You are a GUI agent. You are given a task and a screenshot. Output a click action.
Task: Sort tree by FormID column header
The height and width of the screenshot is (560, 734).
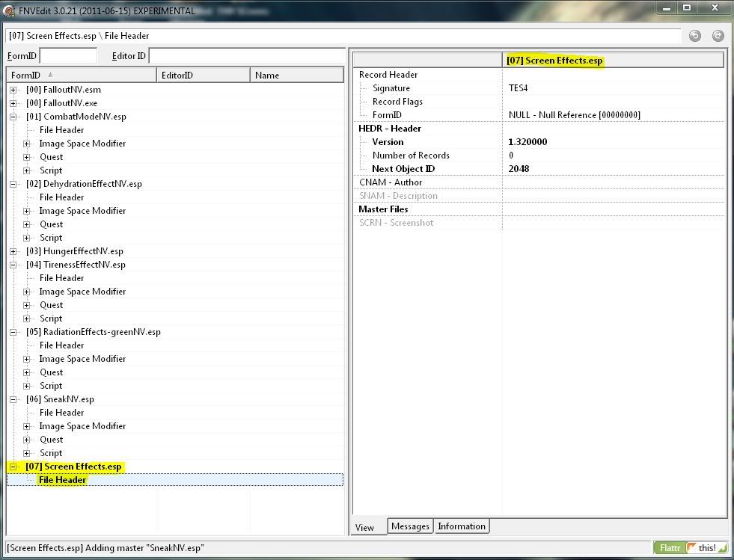tap(82, 76)
